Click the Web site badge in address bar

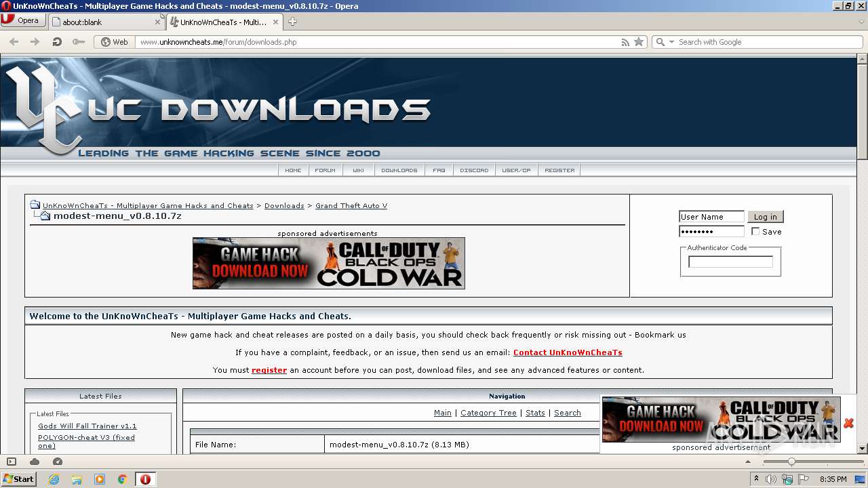pyautogui.click(x=115, y=42)
